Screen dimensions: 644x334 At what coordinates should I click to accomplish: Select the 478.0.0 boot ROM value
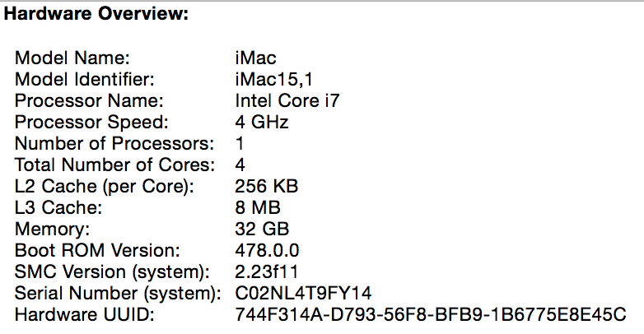(x=266, y=251)
